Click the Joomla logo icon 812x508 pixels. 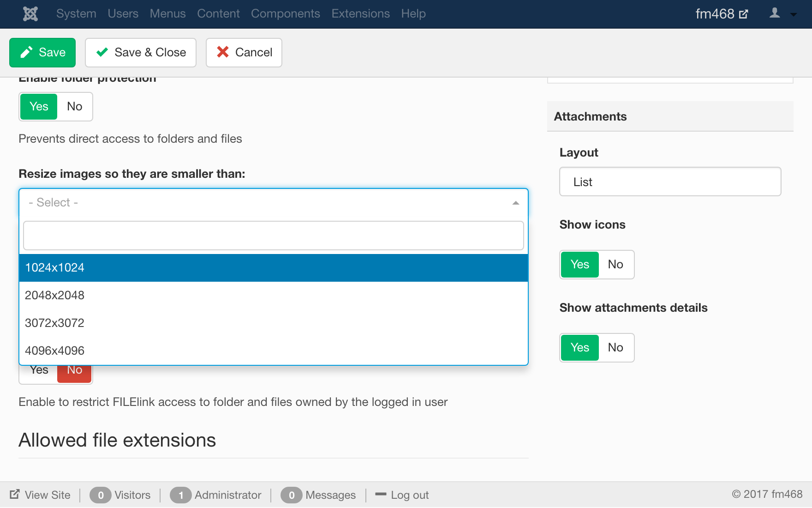point(30,14)
